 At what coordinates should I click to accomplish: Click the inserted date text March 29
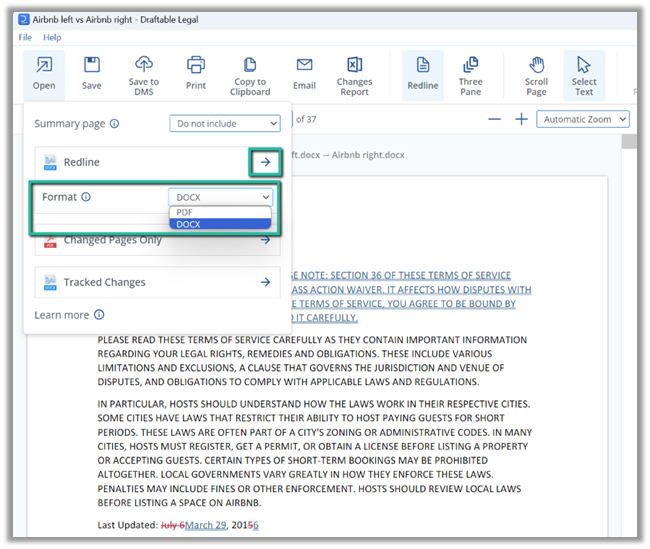(206, 525)
